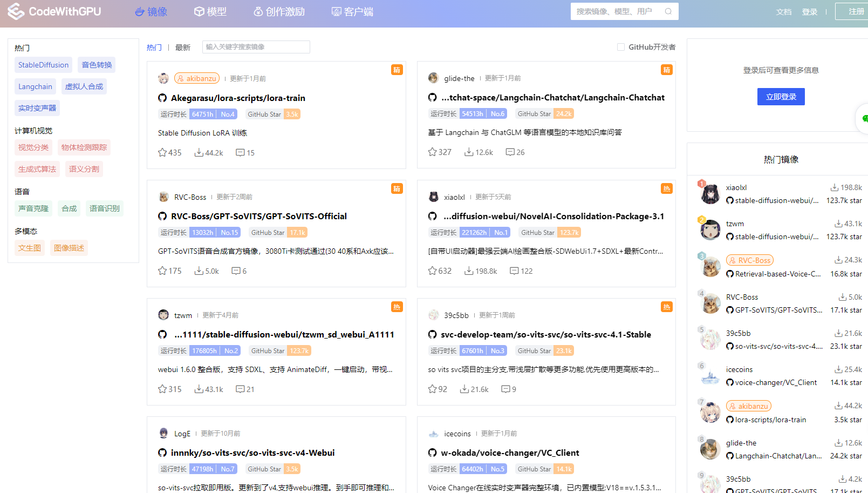The image size is (868, 493).
Task: Click comment icon with 21 on tzwm card
Action: (240, 389)
